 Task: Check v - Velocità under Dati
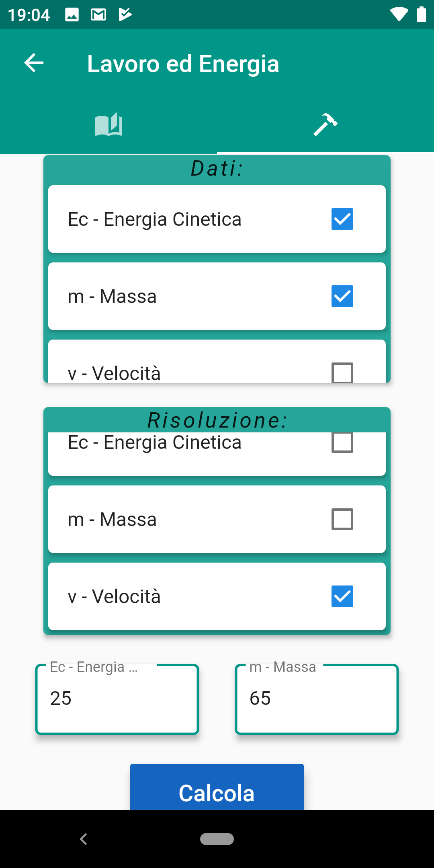pos(342,373)
